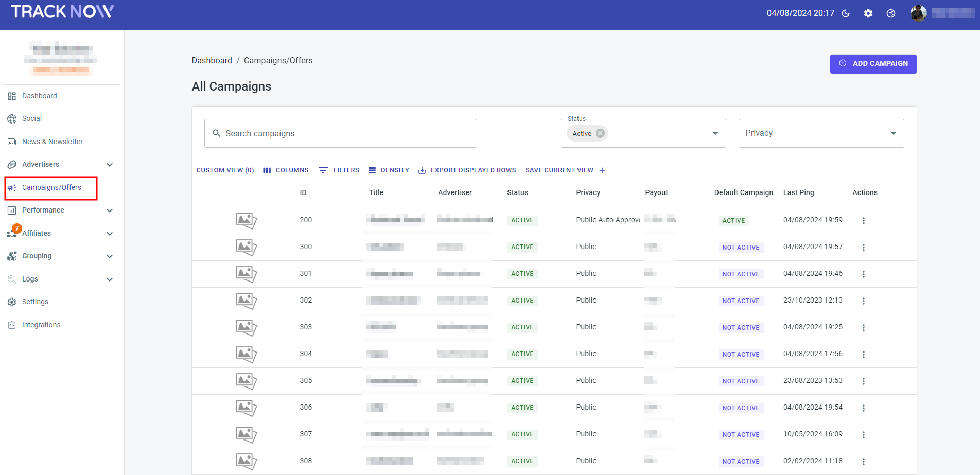Image resolution: width=980 pixels, height=475 pixels.
Task: Click the ACTIVE default campaign badge on campaign 200
Action: [733, 220]
